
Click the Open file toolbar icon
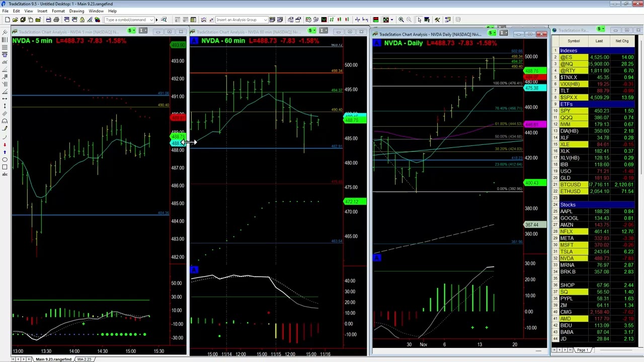(15, 20)
